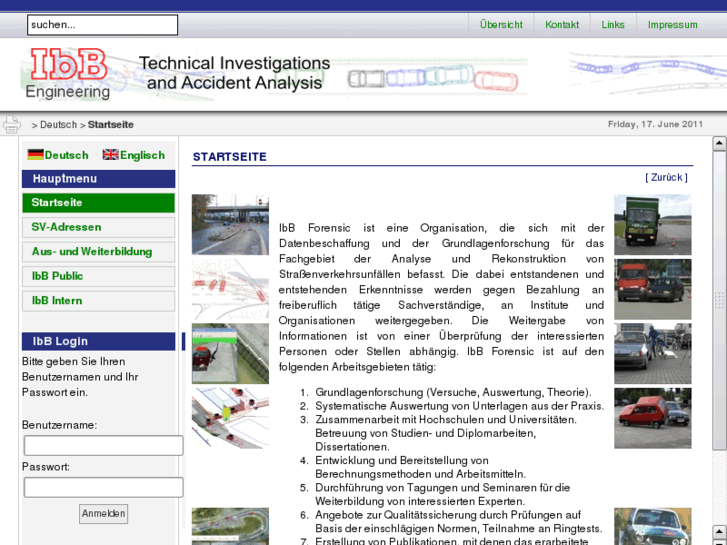Open the red cars crash diagram thumbnail
The height and width of the screenshot is (545, 727).
[230, 289]
